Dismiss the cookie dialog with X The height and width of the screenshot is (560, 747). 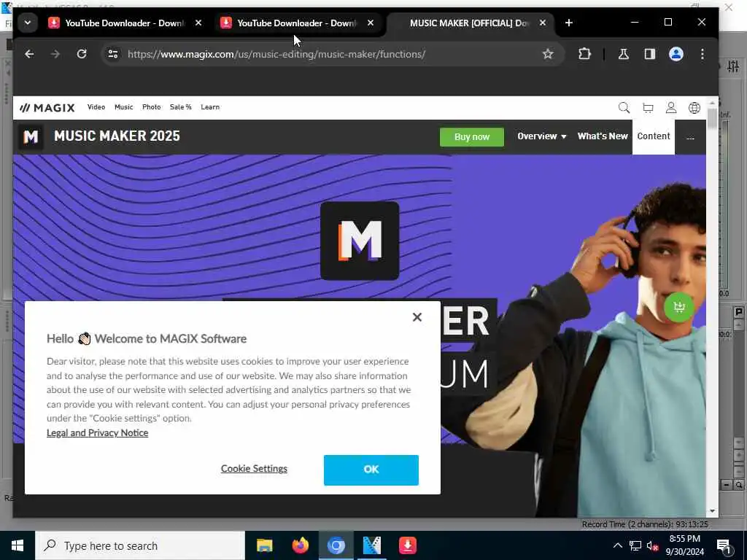(x=417, y=317)
